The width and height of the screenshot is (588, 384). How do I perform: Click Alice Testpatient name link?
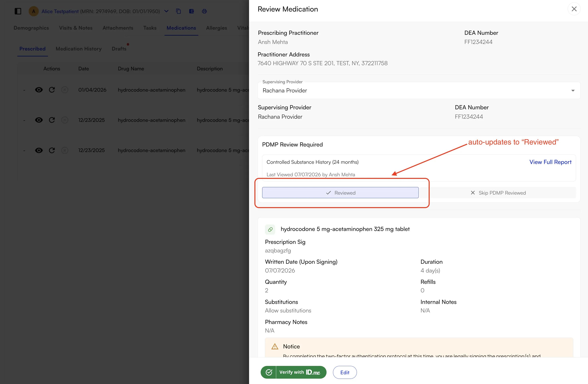coord(60,11)
